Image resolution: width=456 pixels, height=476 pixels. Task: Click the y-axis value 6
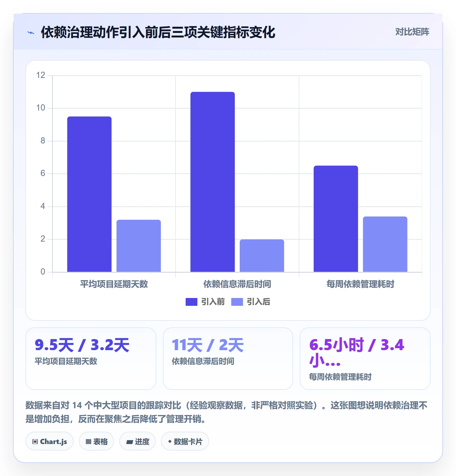coord(43,173)
